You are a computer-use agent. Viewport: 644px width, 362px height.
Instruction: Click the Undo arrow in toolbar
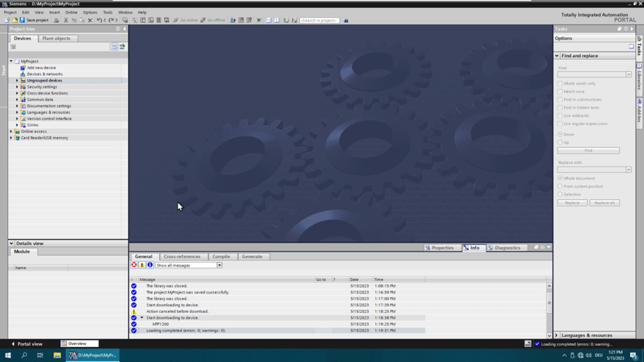(99, 20)
